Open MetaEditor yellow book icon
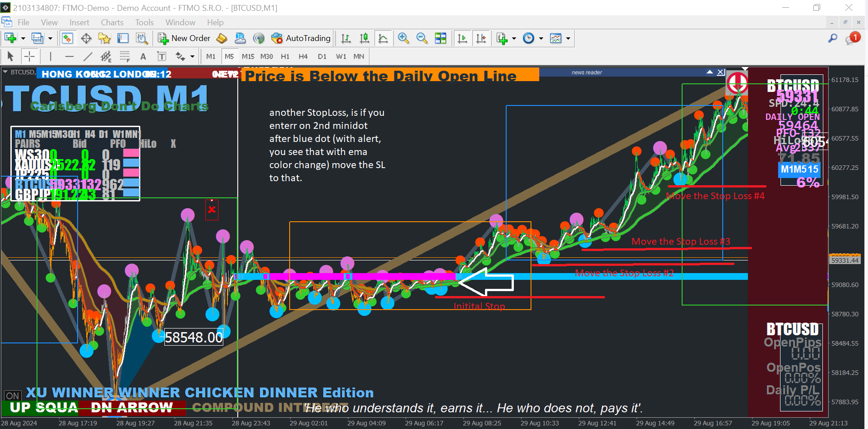868x429 pixels. 222,38
